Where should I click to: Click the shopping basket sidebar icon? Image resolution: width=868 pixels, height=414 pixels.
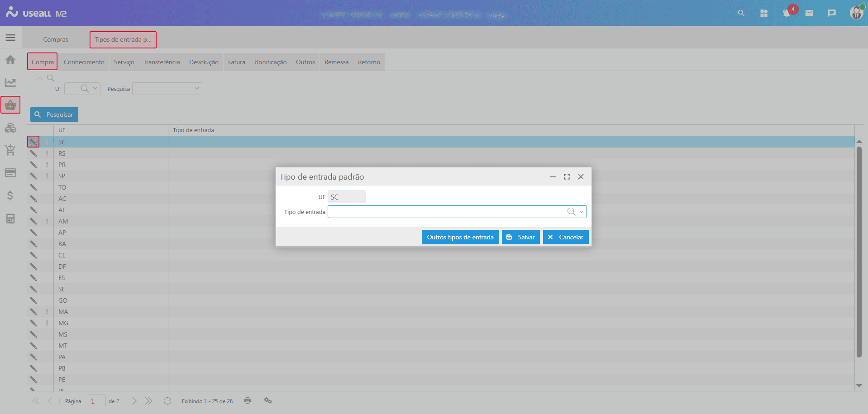(10, 105)
